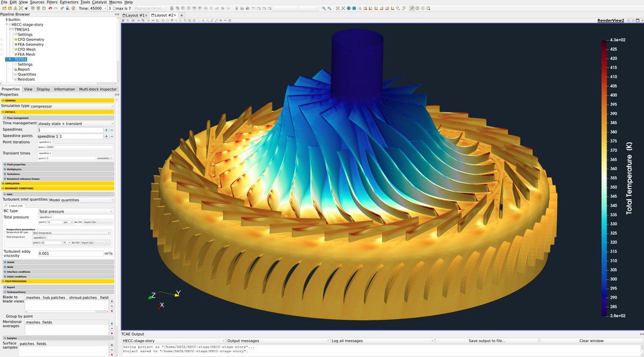Select CFD Geometry in pipeline browser
The width and height of the screenshot is (644, 357).
[31, 40]
